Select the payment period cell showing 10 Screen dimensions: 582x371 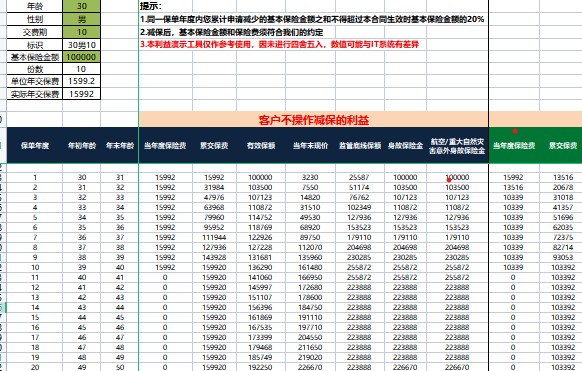click(82, 32)
